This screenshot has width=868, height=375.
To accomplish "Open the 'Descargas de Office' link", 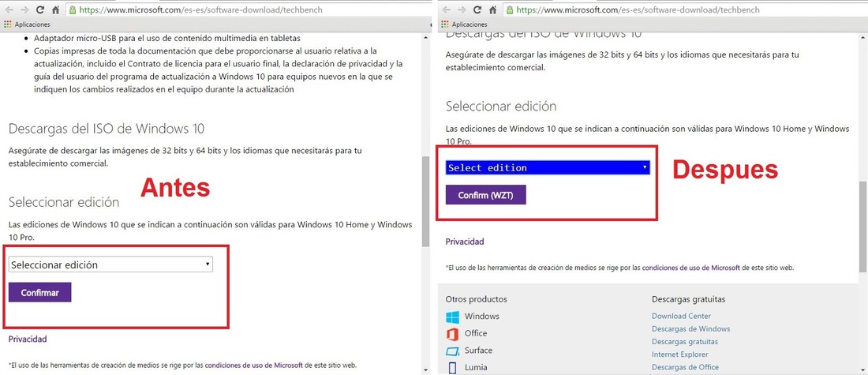I will [x=685, y=367].
